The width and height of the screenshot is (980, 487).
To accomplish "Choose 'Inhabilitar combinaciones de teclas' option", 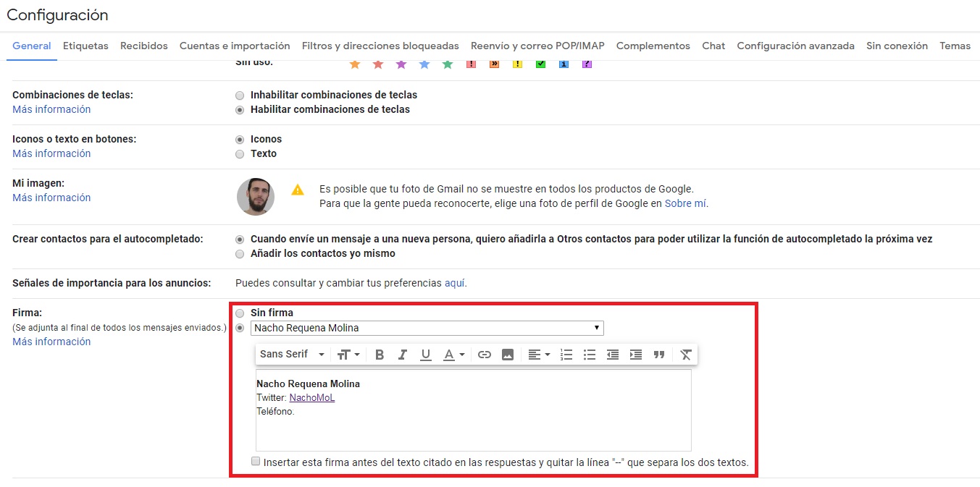I will [240, 95].
